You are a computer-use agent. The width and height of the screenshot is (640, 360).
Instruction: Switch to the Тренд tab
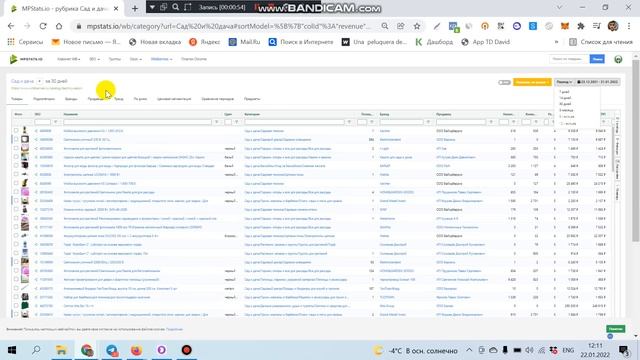click(x=119, y=99)
